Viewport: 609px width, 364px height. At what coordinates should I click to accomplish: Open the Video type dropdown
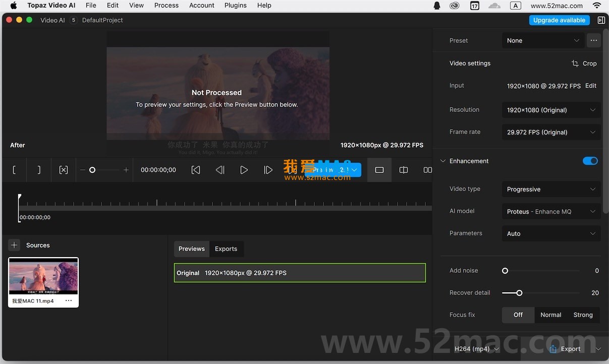pyautogui.click(x=551, y=189)
